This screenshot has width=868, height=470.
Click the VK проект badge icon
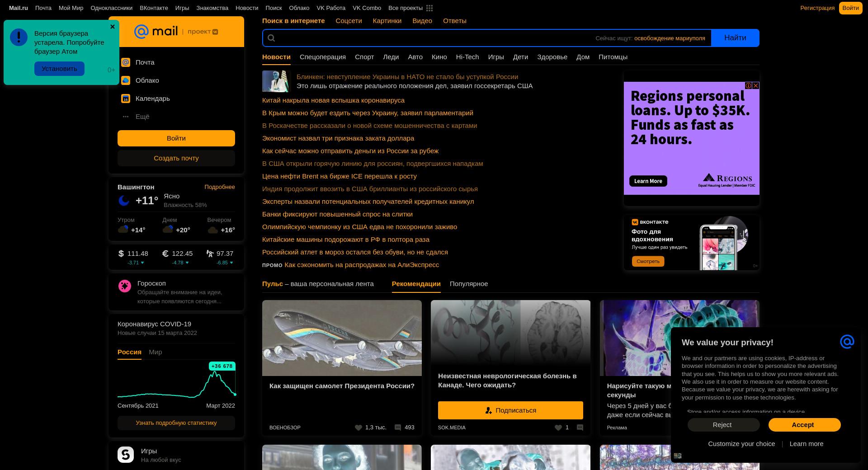(x=215, y=32)
